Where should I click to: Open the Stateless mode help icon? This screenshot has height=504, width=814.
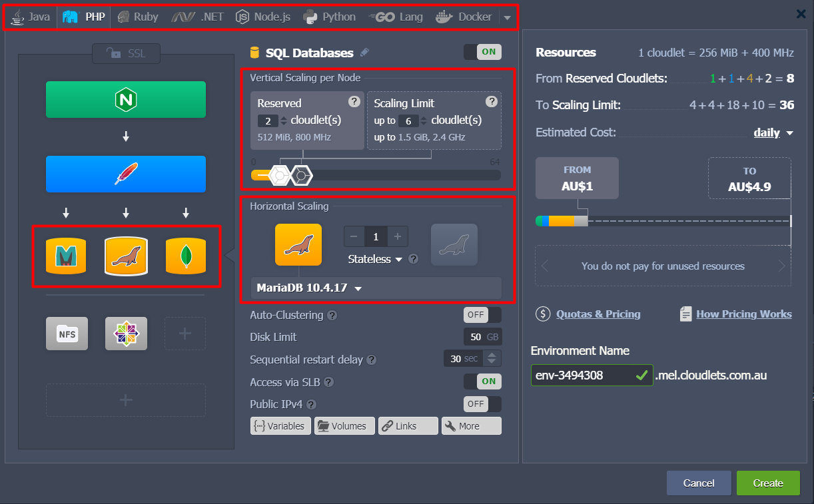414,259
